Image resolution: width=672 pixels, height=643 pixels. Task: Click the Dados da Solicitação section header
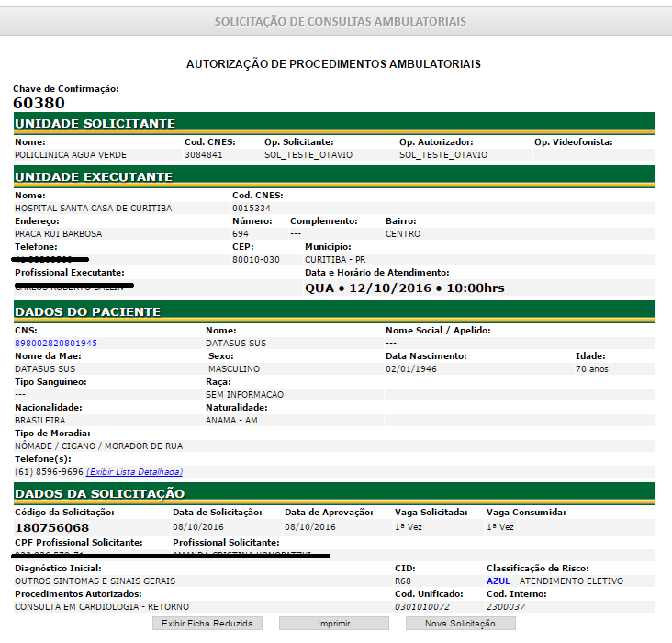[100, 494]
